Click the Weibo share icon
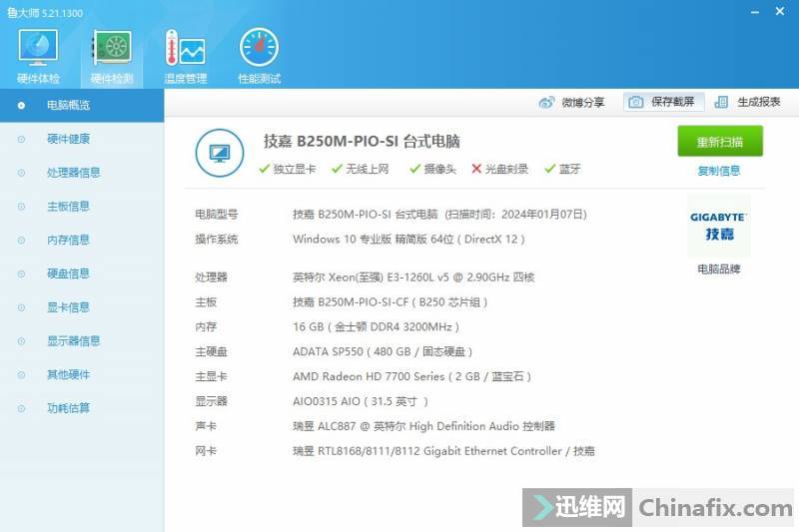799x532 pixels. (x=546, y=103)
